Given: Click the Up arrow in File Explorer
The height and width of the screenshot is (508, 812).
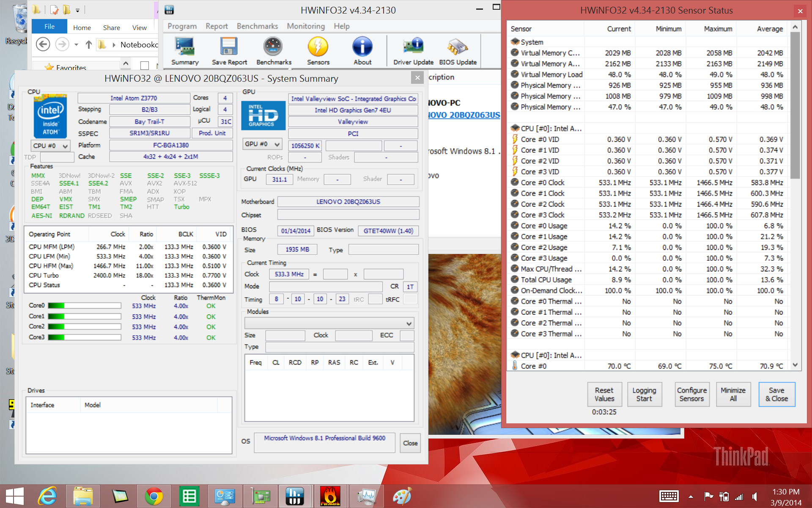Looking at the screenshot, I should [x=88, y=44].
